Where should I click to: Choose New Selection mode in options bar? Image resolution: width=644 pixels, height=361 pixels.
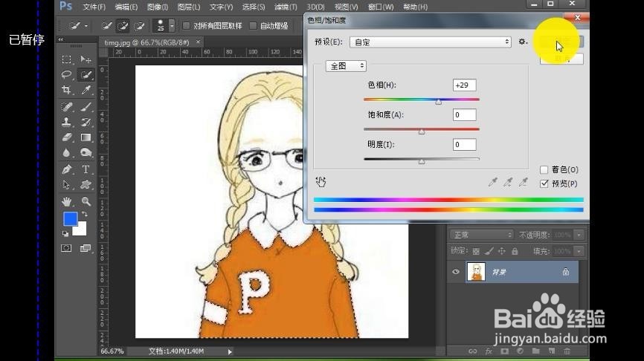pyautogui.click(x=107, y=26)
